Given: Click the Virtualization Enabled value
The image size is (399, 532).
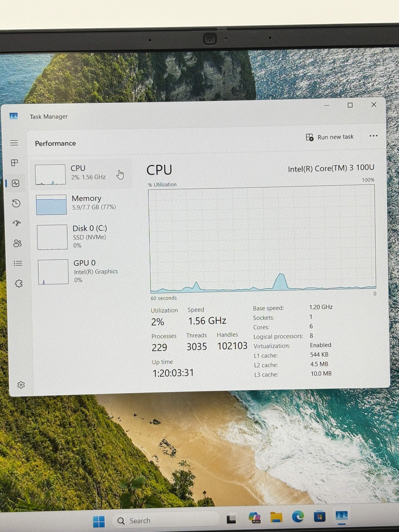Looking at the screenshot, I should tap(321, 345).
